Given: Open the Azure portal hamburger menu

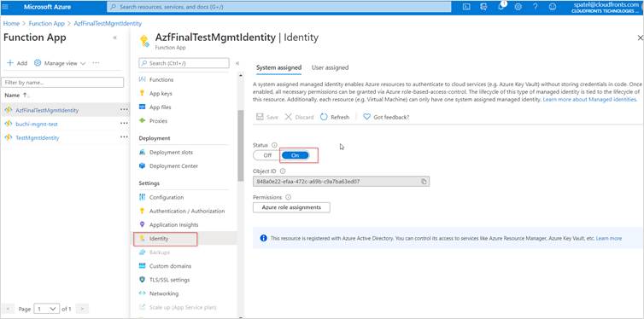Looking at the screenshot, I should click(x=5, y=7).
